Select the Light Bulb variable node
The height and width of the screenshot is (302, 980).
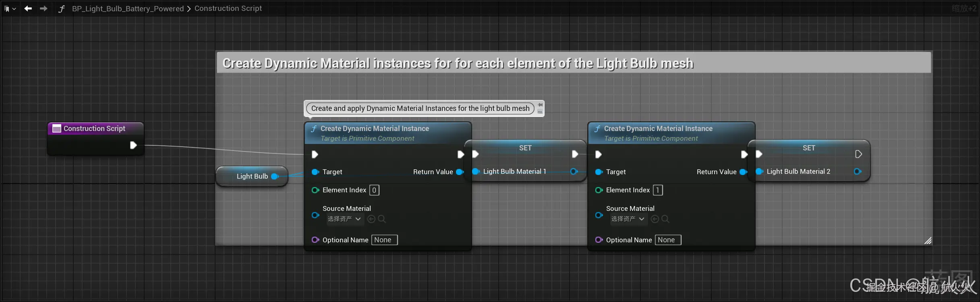click(x=252, y=176)
